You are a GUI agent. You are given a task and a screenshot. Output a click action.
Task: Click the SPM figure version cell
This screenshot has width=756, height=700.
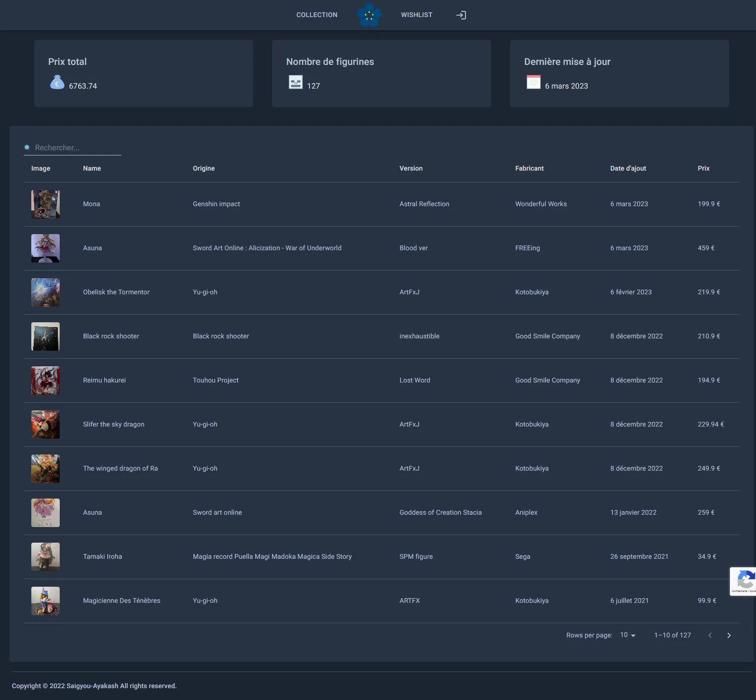tap(416, 557)
